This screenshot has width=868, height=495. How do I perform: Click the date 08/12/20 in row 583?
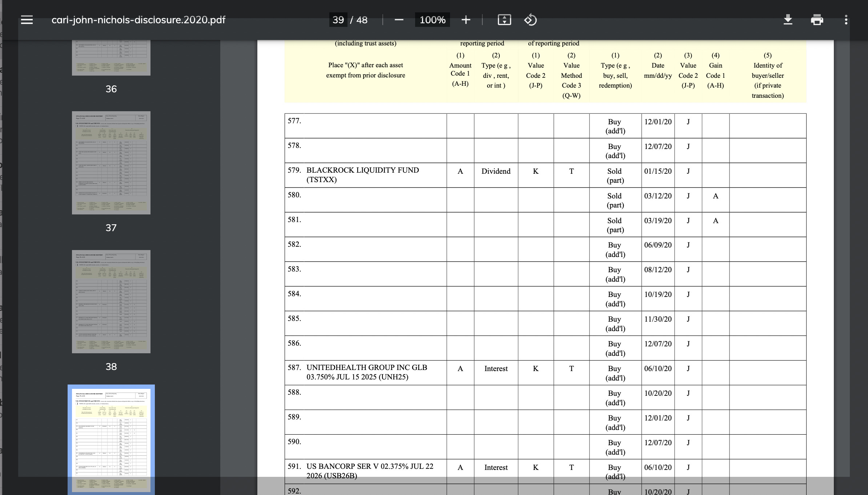[x=658, y=270]
